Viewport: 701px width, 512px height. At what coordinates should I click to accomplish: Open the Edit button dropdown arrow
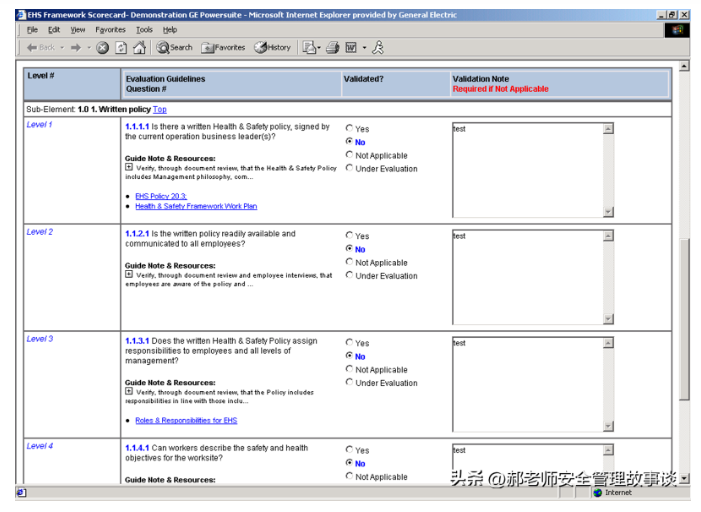[x=364, y=47]
